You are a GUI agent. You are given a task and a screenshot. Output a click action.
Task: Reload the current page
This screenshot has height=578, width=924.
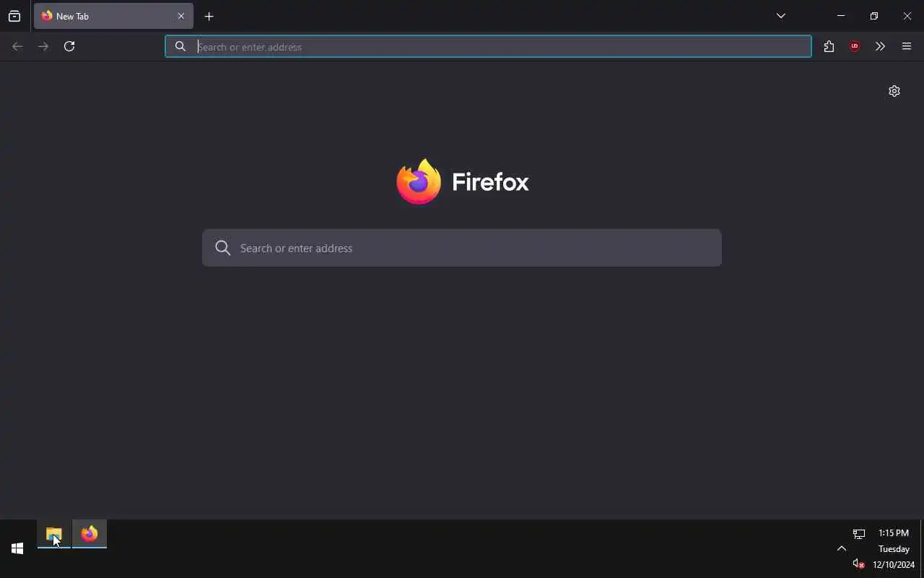point(69,46)
